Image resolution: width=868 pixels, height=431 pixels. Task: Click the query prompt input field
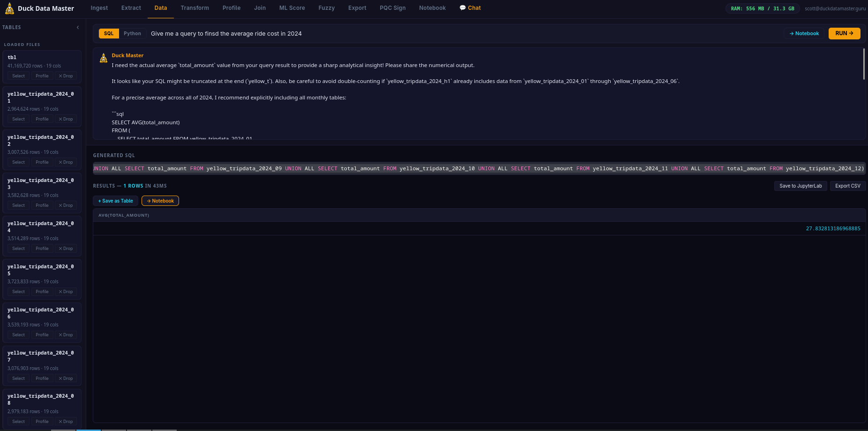point(464,33)
